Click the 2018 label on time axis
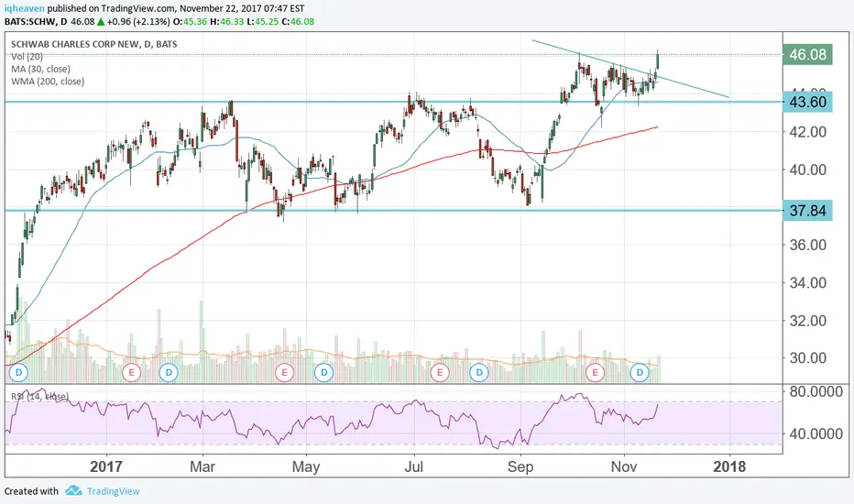 click(x=729, y=467)
